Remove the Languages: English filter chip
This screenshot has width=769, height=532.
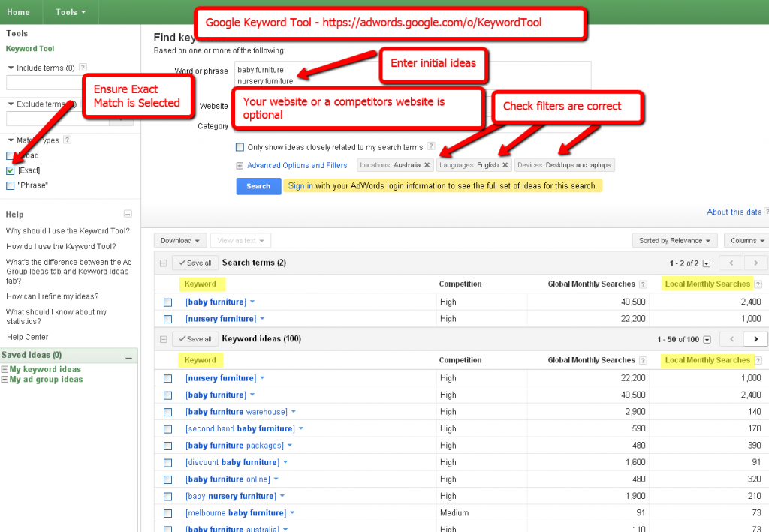505,165
